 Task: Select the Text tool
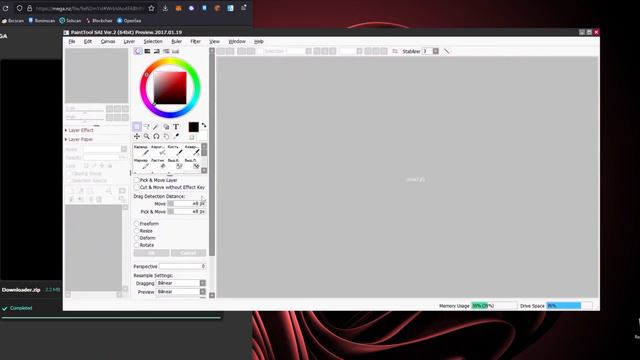click(176, 127)
